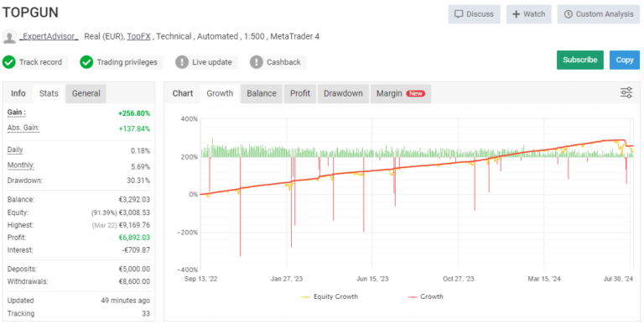This screenshot has width=644, height=325.
Task: Switch to the General tab
Action: tap(86, 93)
